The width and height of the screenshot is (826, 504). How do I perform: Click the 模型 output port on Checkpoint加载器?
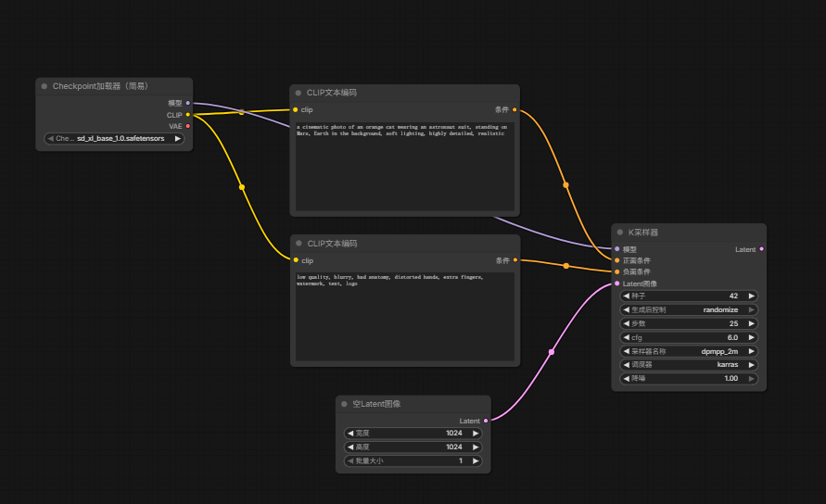coord(188,103)
